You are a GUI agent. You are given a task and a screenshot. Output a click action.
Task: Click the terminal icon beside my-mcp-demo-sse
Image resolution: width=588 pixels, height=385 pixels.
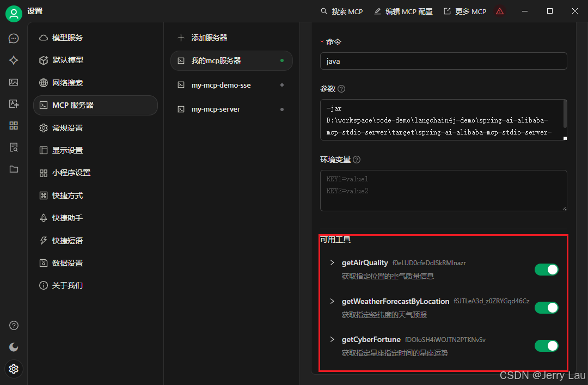[181, 85]
